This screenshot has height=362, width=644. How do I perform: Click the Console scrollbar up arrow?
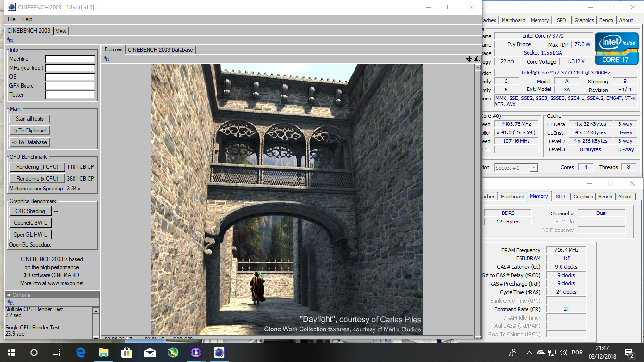pyautogui.click(x=96, y=311)
